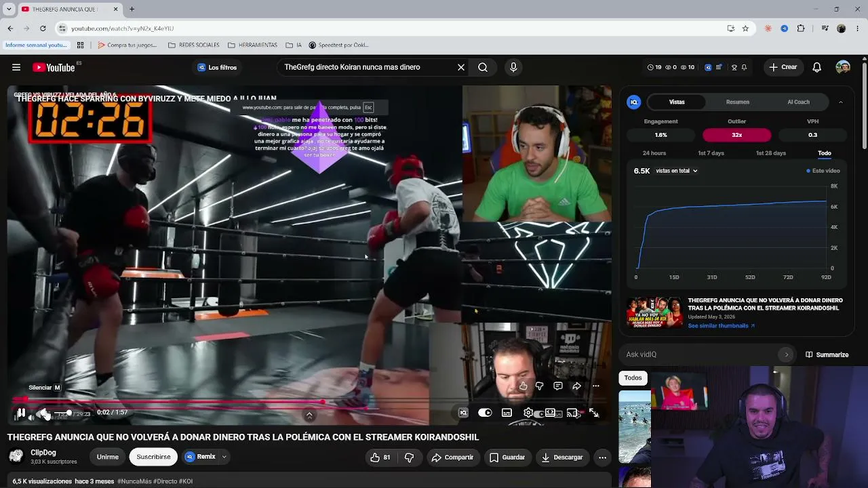Click the vidIQ logo in the top toolbar
This screenshot has height=488, width=868.
(x=708, y=67)
